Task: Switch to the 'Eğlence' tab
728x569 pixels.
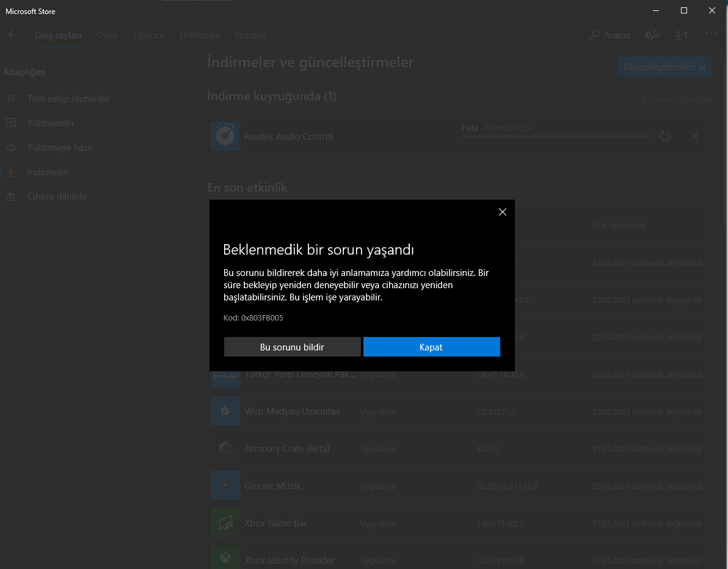Action: [x=148, y=35]
